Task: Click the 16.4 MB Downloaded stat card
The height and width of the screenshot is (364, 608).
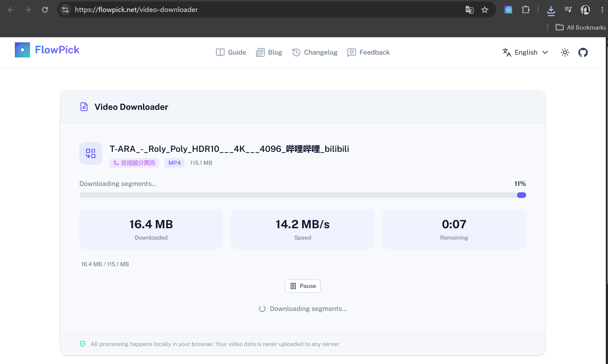Action: (x=151, y=229)
